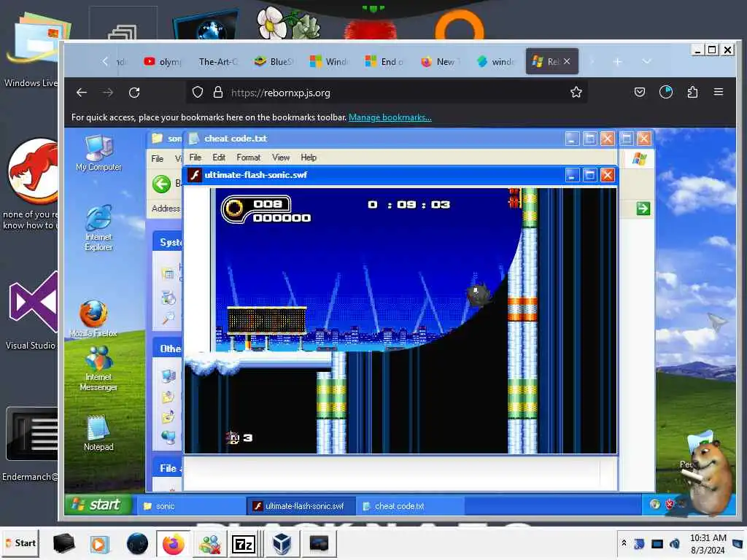The image size is (747, 560).
Task: Minimize the cheat code.txt Notepad window
Action: 572,139
